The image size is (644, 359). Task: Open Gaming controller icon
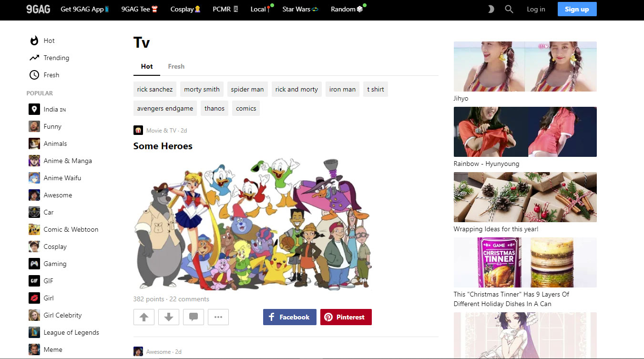coord(34,264)
